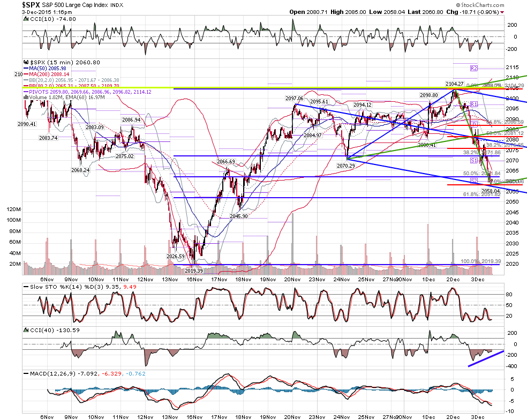Click the 2094.12 price label
This screenshot has width=527, height=420.
362,105
